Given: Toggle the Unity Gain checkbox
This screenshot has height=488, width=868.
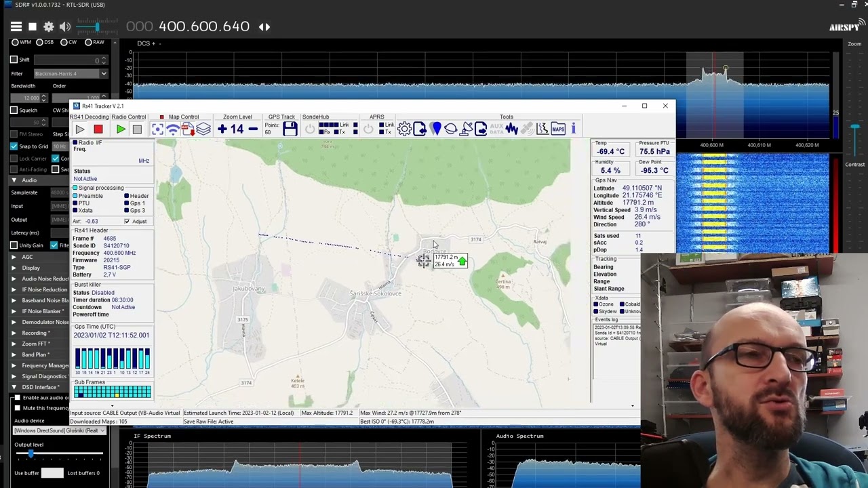Looking at the screenshot, I should click(14, 245).
